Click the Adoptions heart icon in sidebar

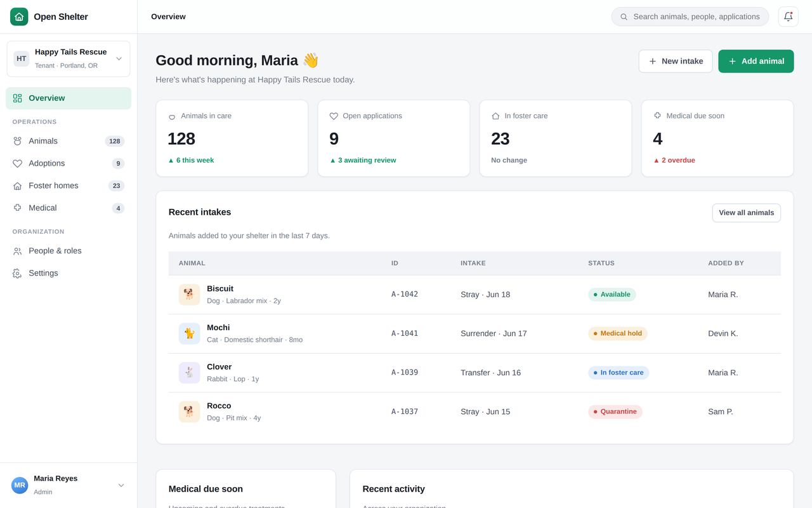[17, 164]
